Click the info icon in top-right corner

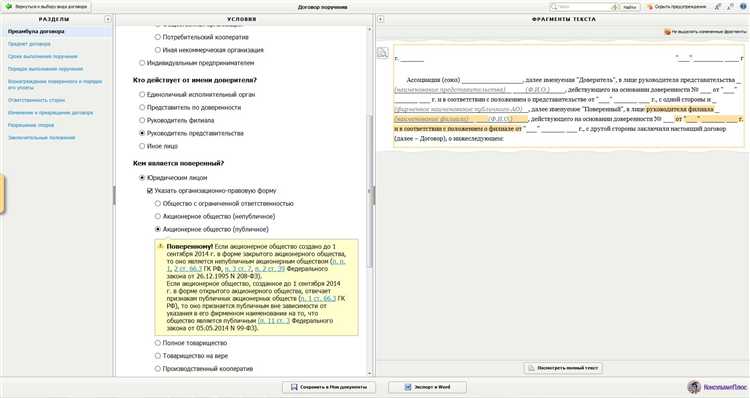click(x=743, y=7)
